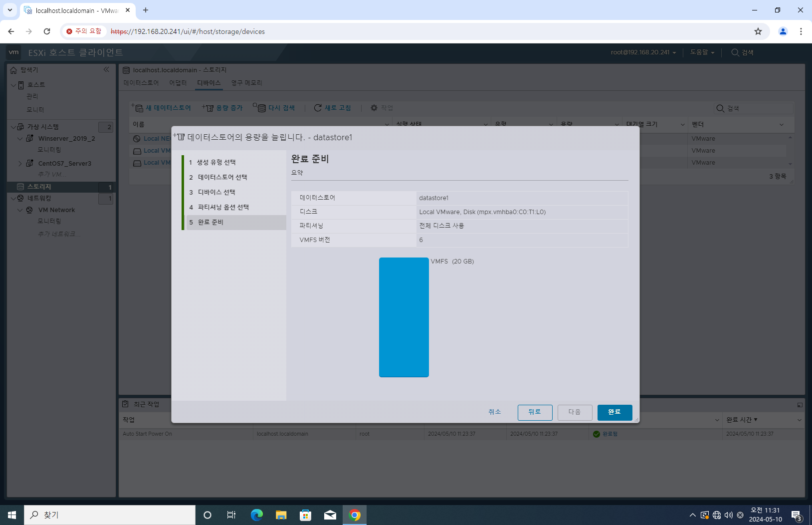Screen dimensions: 812x525
Task: Open File Explorer from taskbar
Action: (281, 515)
